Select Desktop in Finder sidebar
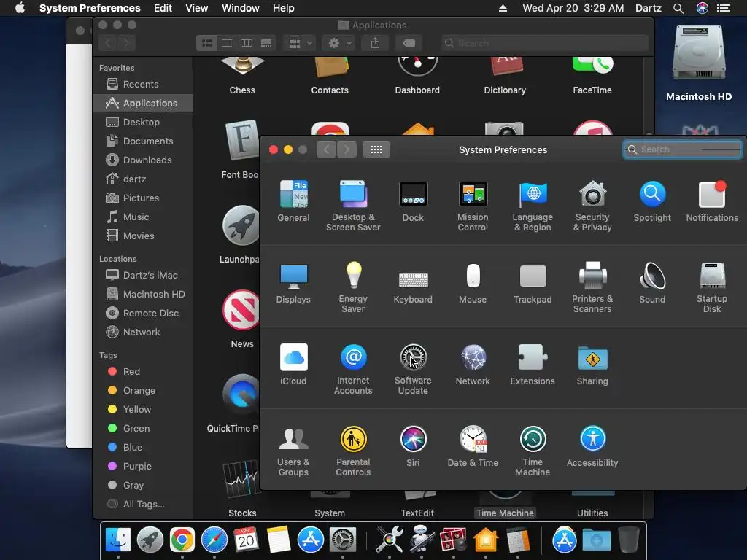 pos(143,122)
